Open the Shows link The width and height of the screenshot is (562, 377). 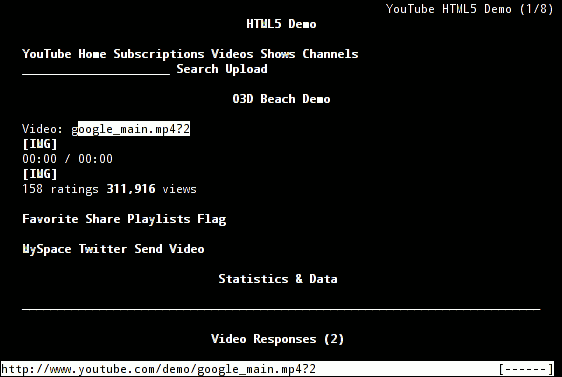point(278,54)
